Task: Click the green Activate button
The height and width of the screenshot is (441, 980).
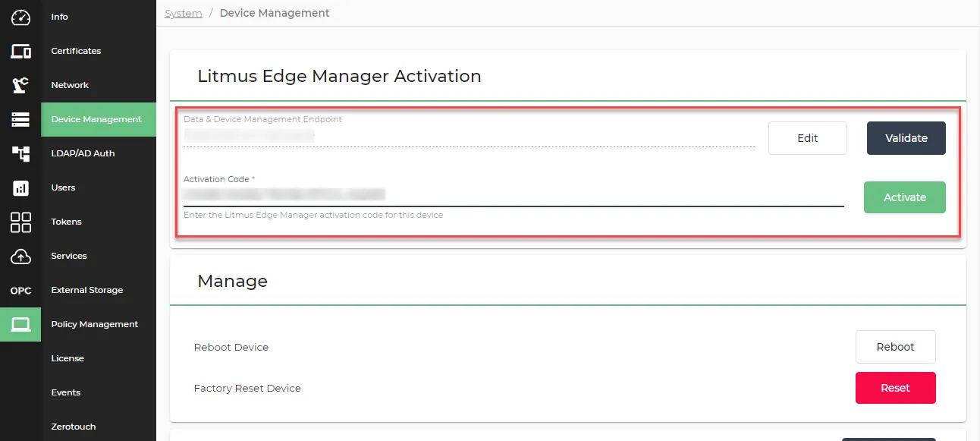Action: 905,197
